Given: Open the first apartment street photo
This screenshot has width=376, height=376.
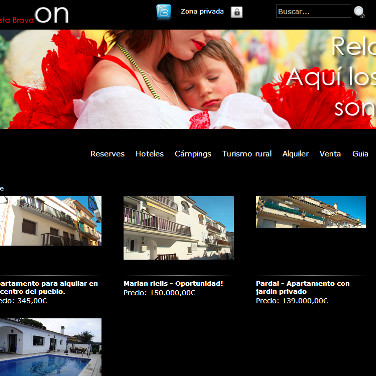Looking at the screenshot, I should [51, 221].
